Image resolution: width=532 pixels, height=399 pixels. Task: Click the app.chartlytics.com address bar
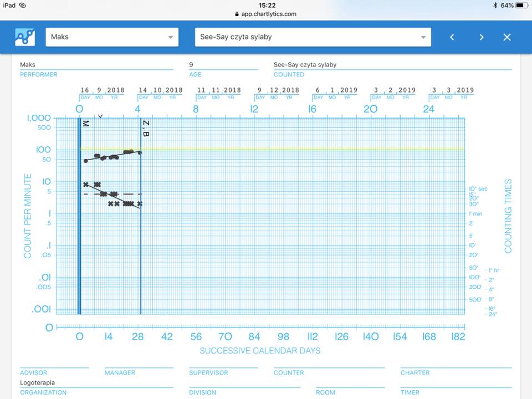coord(269,14)
